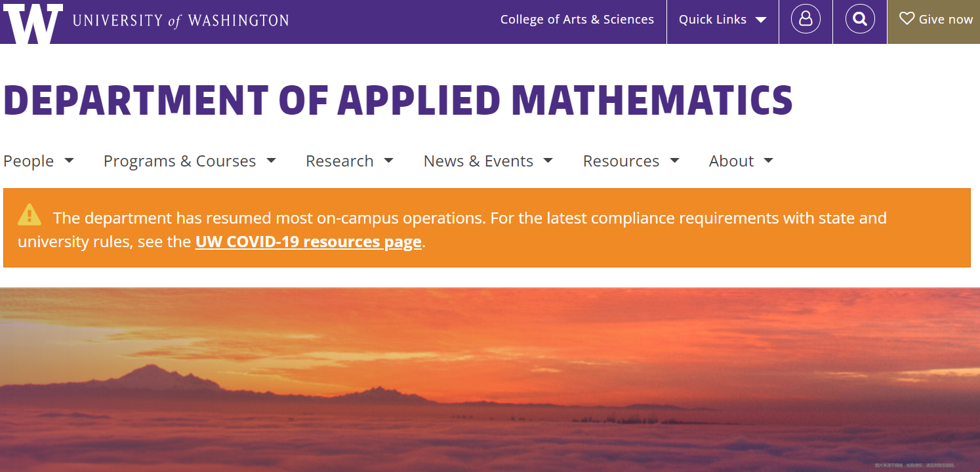Expand the Resources menu arrow
Viewport: 980px width, 472px height.
click(x=674, y=160)
